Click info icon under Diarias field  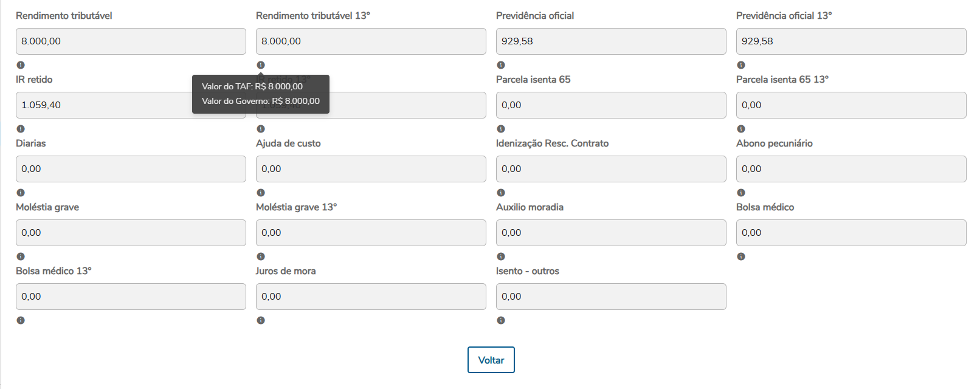click(21, 193)
